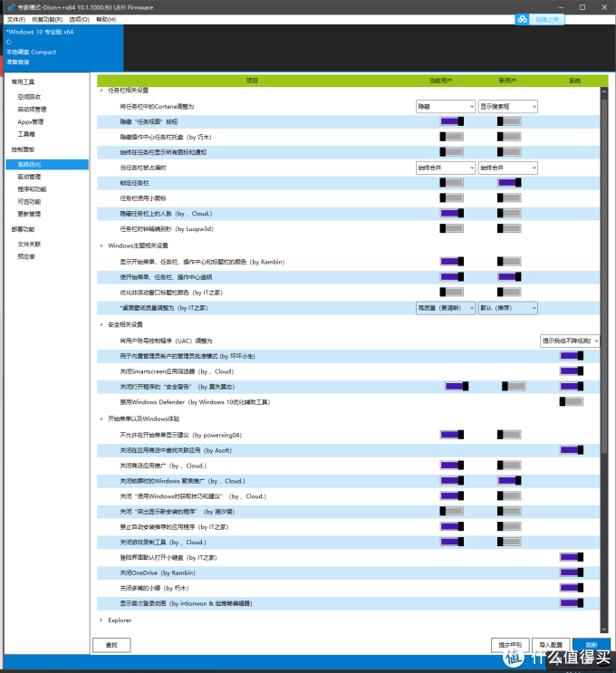This screenshot has width=616, height=673.
Task: Toggle current-user switch for 始终在任务栏显示所有图标和通知
Action: (x=452, y=152)
